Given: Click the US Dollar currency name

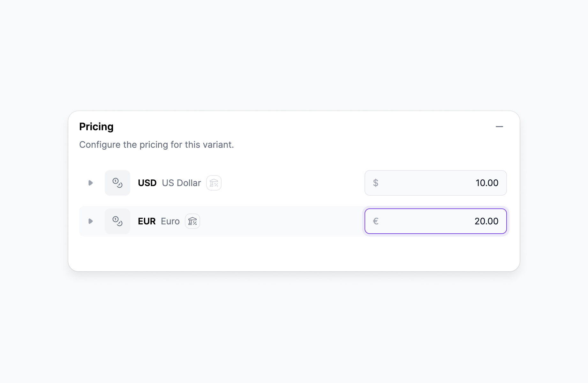Looking at the screenshot, I should 181,183.
